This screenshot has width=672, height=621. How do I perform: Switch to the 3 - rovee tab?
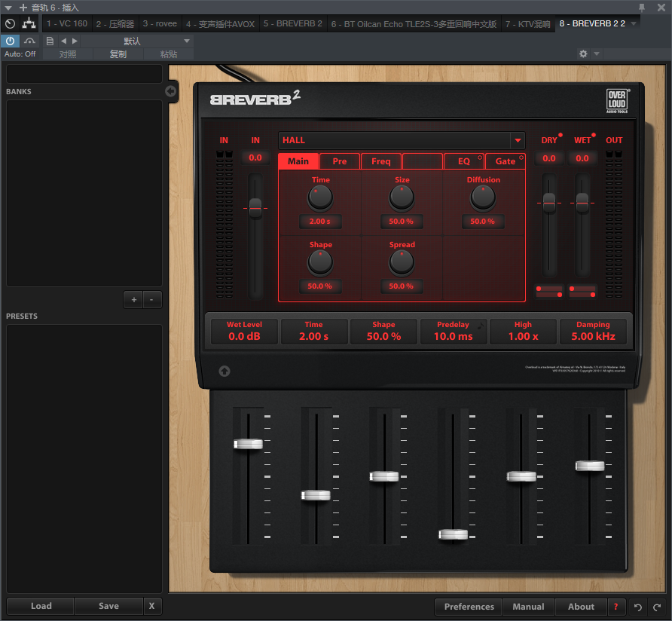[x=160, y=23]
